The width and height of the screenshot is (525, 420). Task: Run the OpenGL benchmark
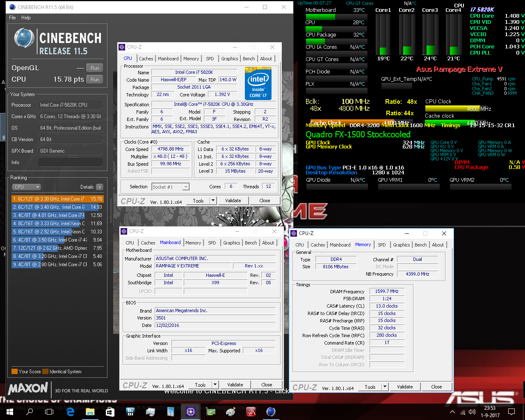coord(95,68)
